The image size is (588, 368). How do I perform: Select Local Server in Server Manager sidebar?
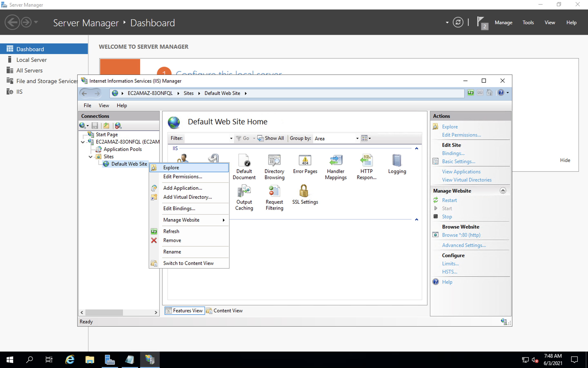31,60
